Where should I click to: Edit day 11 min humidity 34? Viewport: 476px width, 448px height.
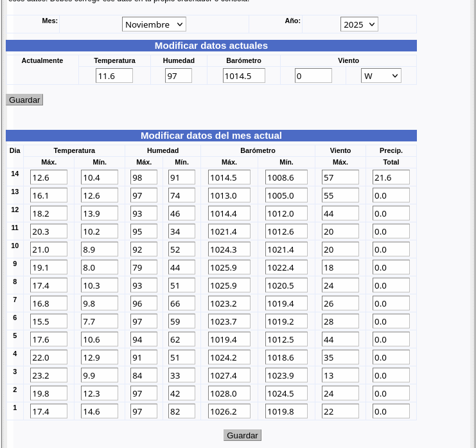point(182,231)
